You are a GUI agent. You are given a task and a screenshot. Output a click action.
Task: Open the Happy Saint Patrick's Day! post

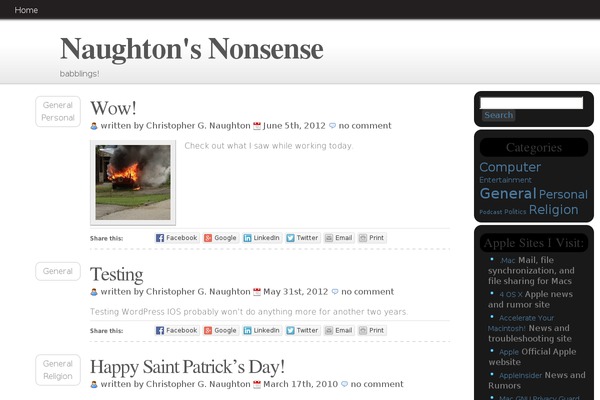[188, 367]
